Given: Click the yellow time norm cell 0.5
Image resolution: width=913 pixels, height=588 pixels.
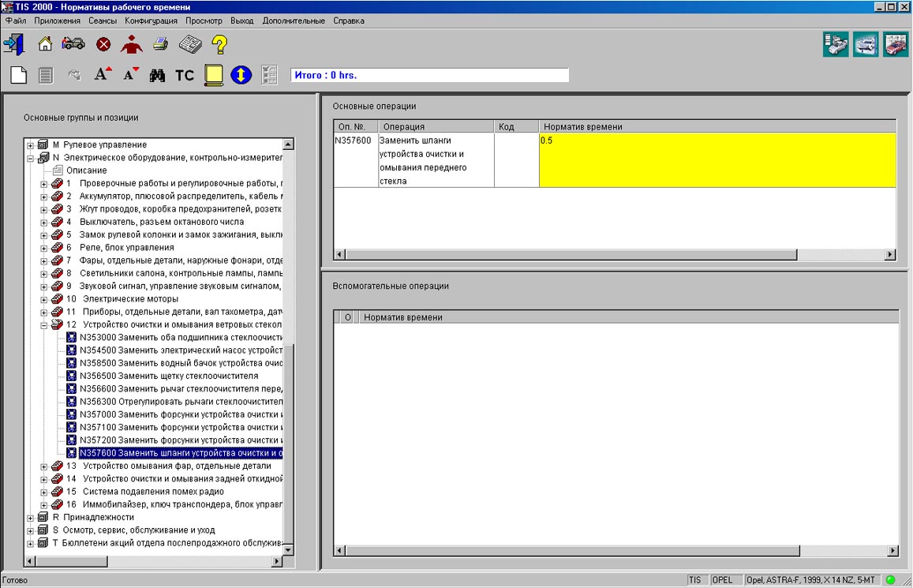Looking at the screenshot, I should click(x=717, y=160).
